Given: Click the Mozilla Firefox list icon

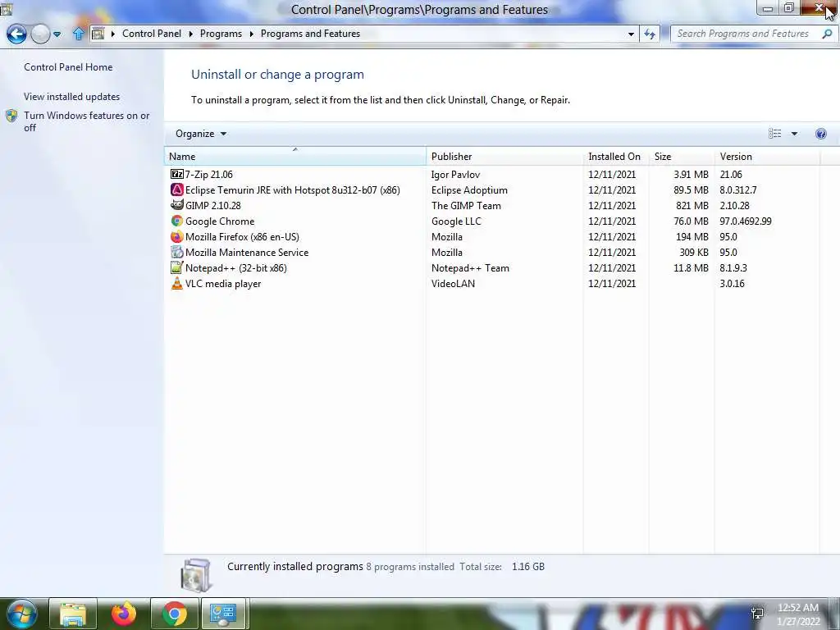Looking at the screenshot, I should tap(177, 236).
